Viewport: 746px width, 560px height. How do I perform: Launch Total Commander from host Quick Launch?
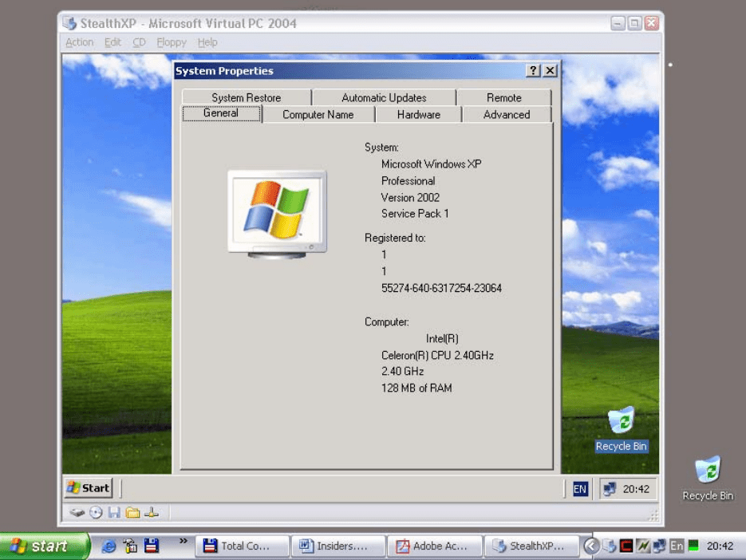(152, 546)
